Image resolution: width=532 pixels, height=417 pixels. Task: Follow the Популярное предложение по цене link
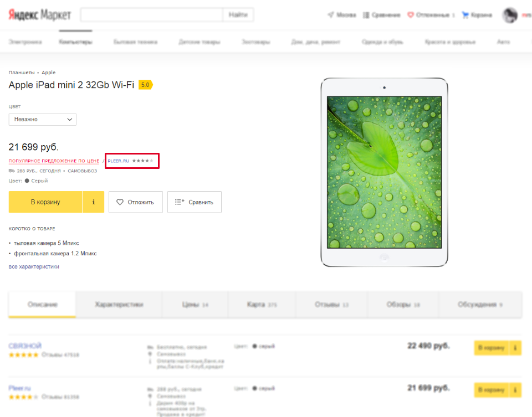54,161
